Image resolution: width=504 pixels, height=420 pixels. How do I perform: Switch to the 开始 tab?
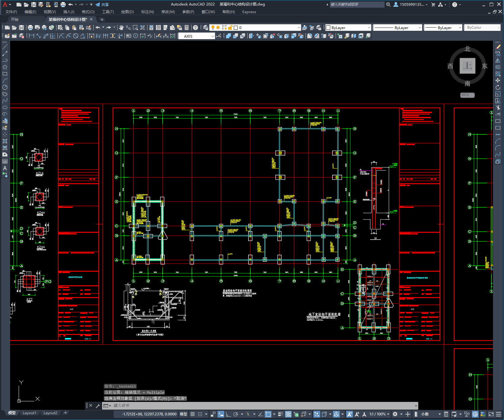tap(15, 19)
